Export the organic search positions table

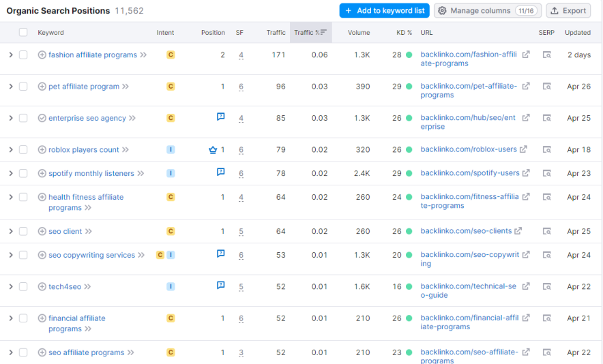coord(568,11)
